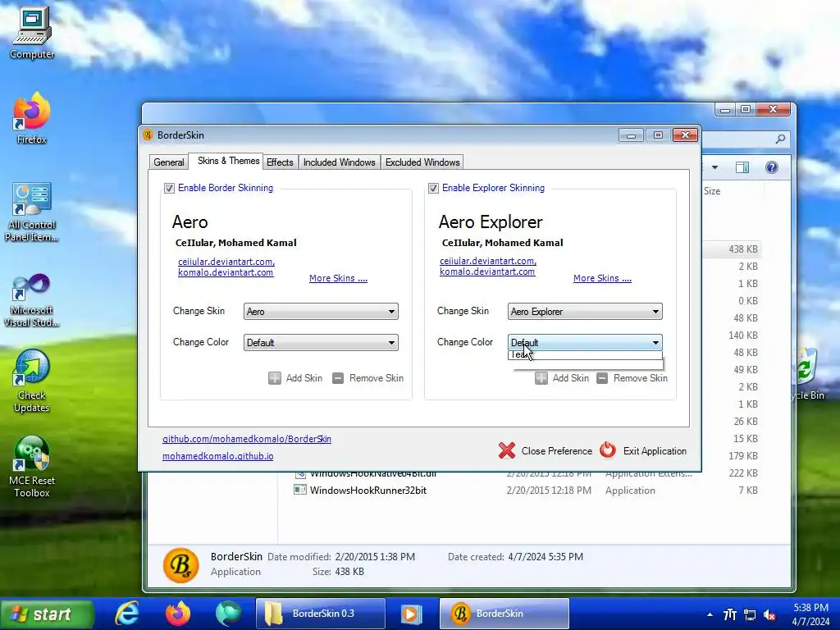The image size is (840, 630).
Task: Click the language tray icon
Action: (x=729, y=614)
